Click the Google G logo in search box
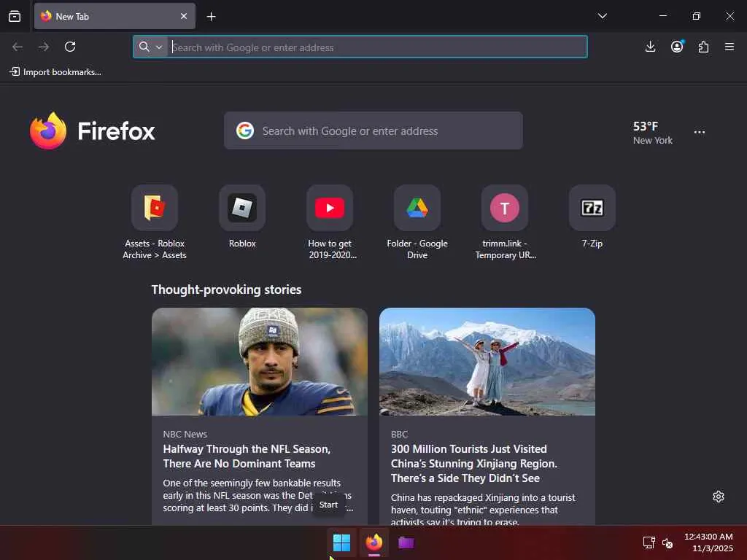The height and width of the screenshot is (560, 747). coord(245,131)
